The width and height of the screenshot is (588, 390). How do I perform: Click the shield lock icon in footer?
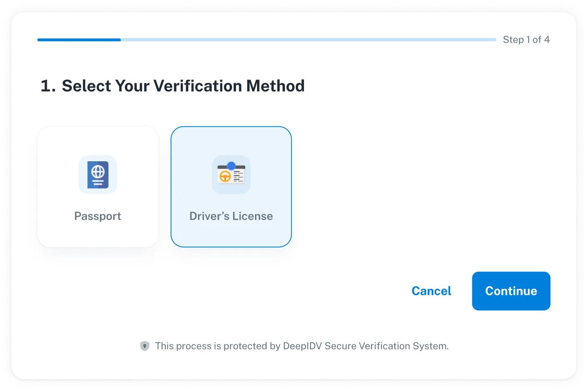145,346
